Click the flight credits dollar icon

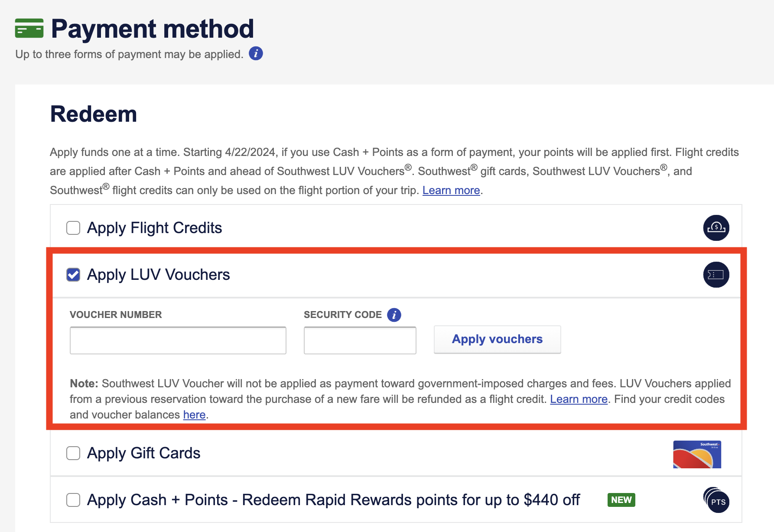click(716, 228)
